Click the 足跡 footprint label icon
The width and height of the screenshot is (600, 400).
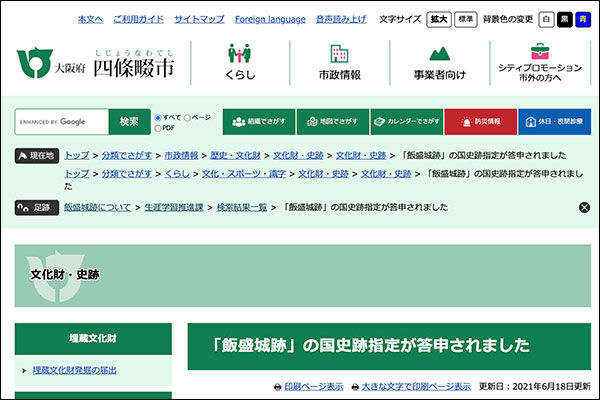coord(37,208)
